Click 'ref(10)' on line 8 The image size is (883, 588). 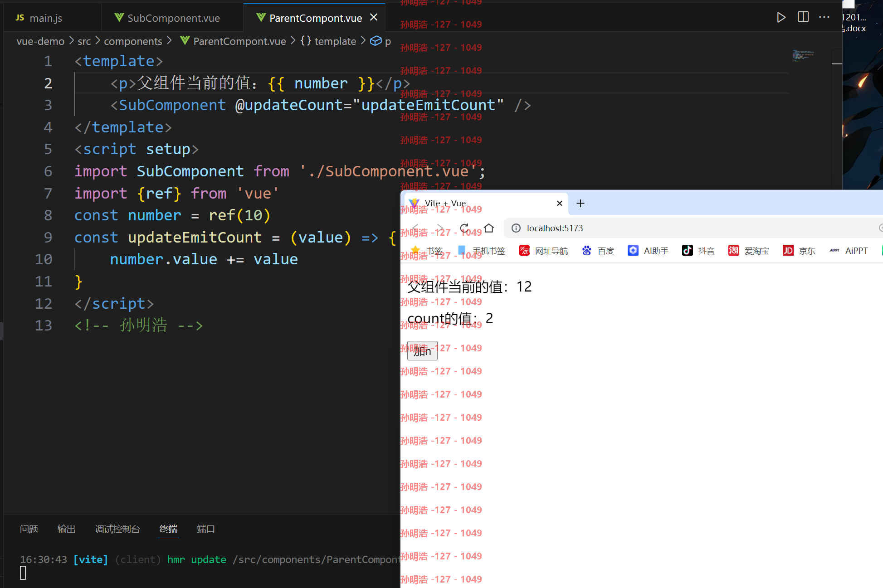point(239,215)
